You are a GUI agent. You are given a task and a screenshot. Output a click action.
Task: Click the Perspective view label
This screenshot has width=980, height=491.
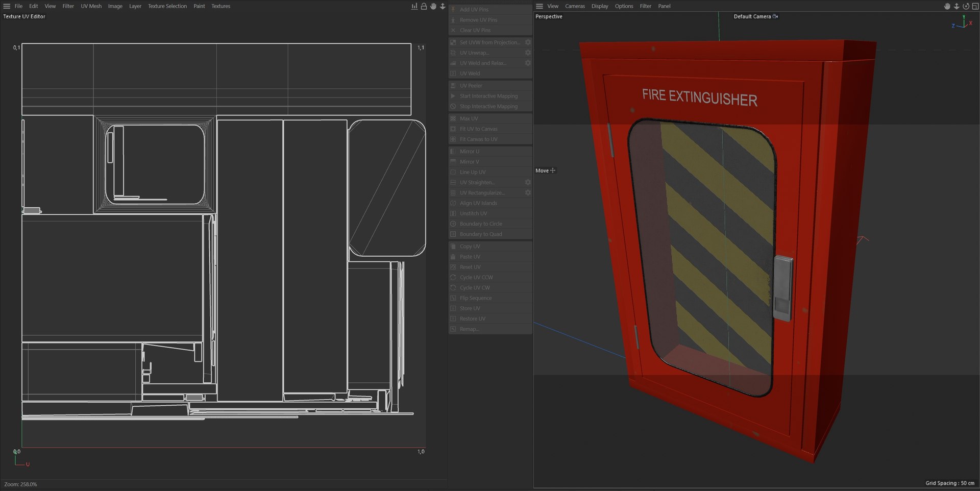[x=549, y=16]
